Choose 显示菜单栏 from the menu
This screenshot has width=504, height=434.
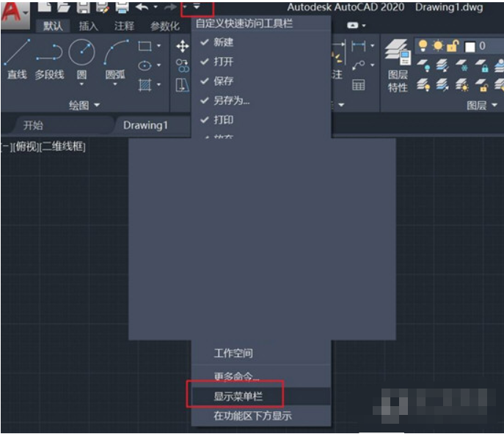(261, 397)
